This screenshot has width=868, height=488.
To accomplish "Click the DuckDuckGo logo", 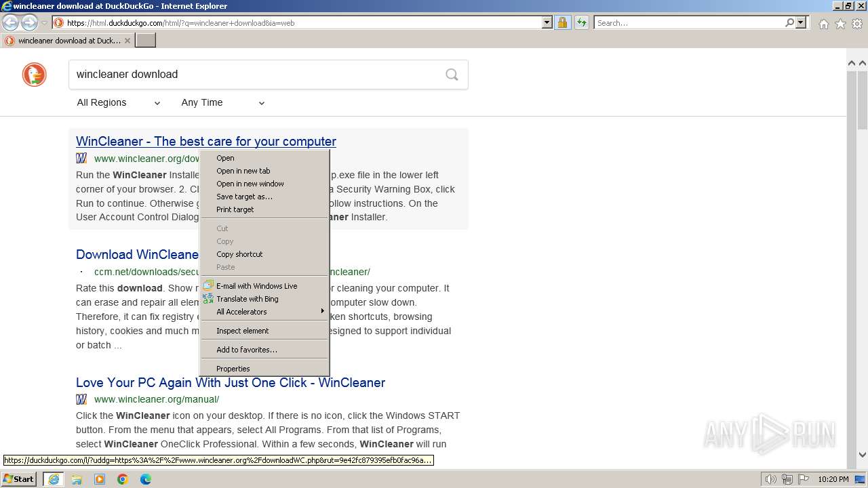I will [34, 75].
